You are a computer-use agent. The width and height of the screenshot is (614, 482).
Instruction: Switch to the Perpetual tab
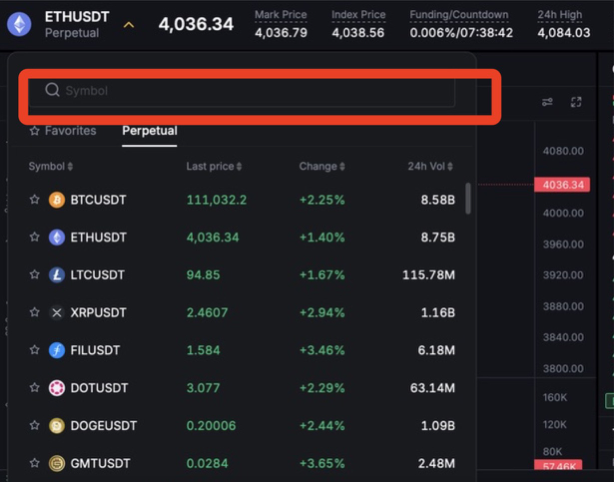tap(150, 131)
